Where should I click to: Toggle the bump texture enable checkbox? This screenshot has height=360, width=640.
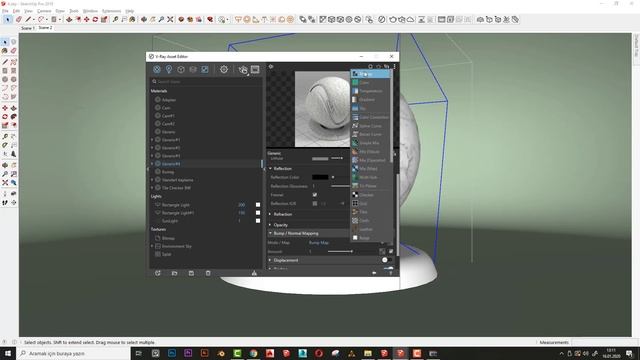pos(391,251)
